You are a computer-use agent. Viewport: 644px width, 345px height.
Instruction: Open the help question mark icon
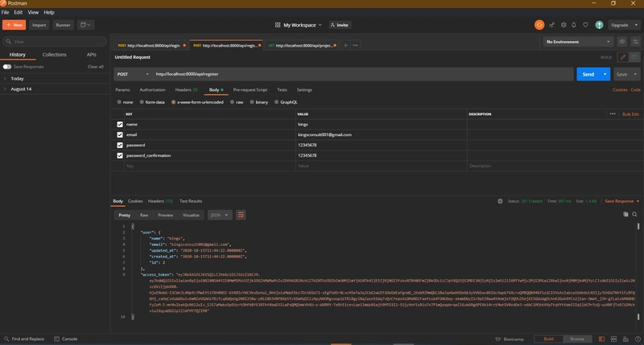pos(638,339)
